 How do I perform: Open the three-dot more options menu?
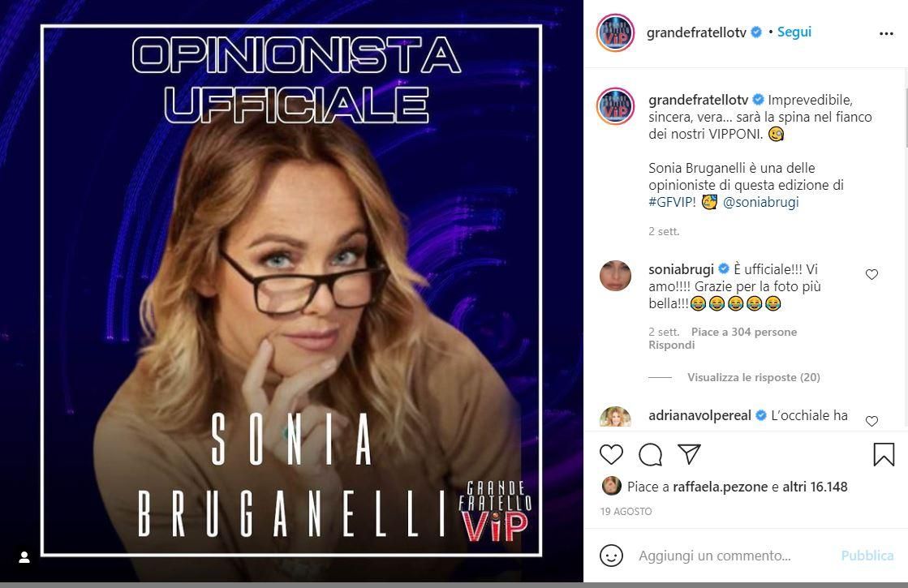pyautogui.click(x=886, y=33)
